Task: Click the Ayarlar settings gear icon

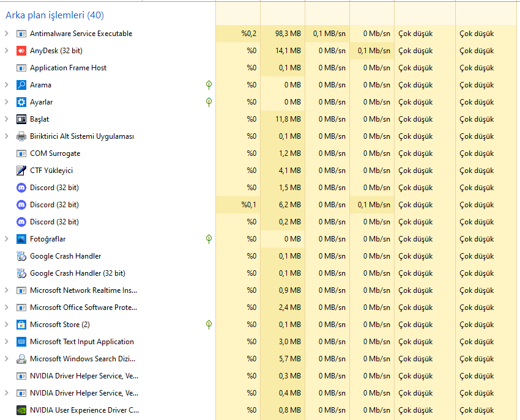Action: coord(21,102)
